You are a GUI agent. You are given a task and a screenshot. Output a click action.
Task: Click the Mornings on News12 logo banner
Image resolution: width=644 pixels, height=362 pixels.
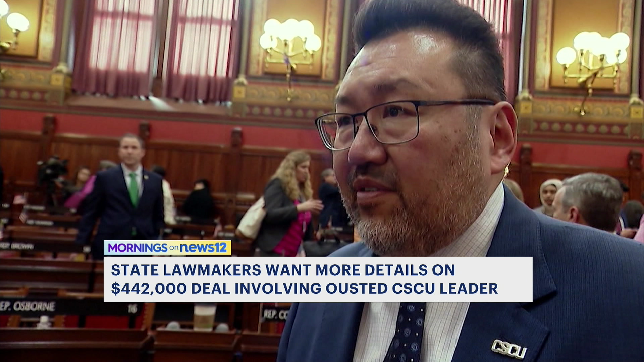(x=167, y=248)
